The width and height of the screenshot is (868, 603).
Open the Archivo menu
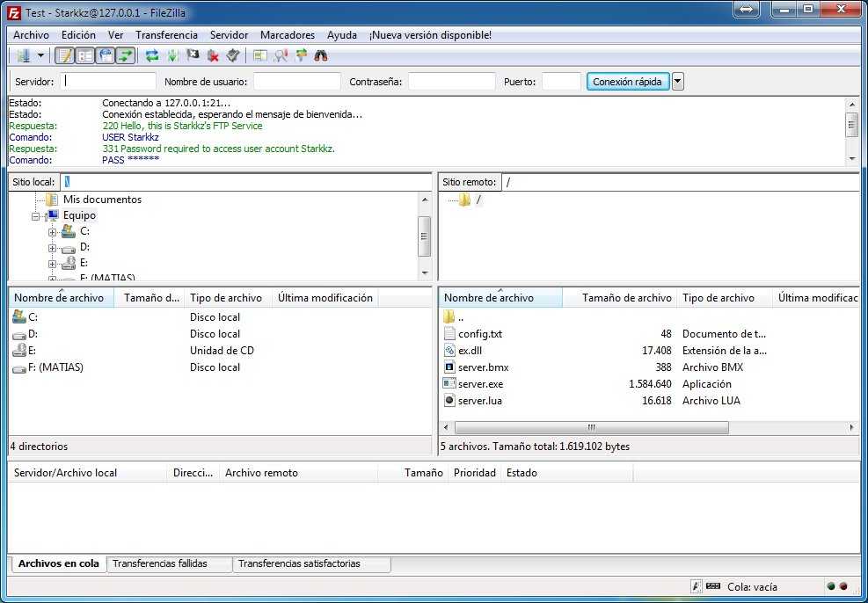31,35
